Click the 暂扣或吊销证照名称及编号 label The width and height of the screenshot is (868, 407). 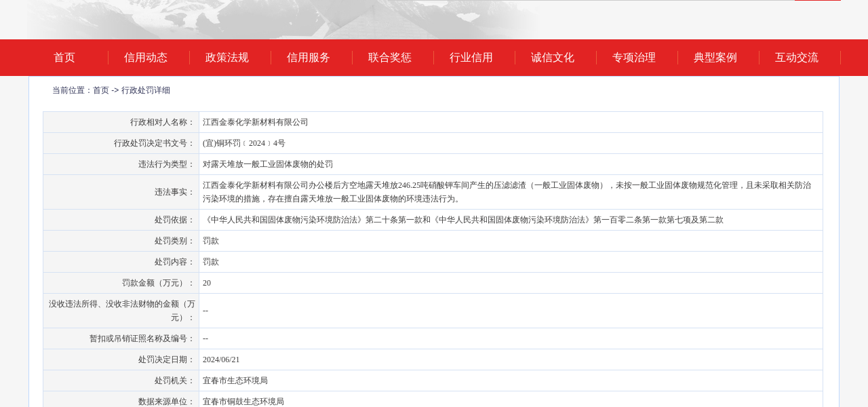tap(142, 338)
